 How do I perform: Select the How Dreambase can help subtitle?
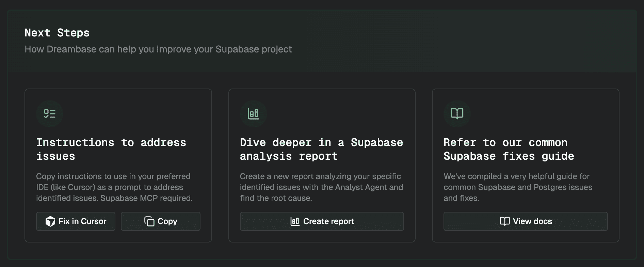[x=158, y=49]
